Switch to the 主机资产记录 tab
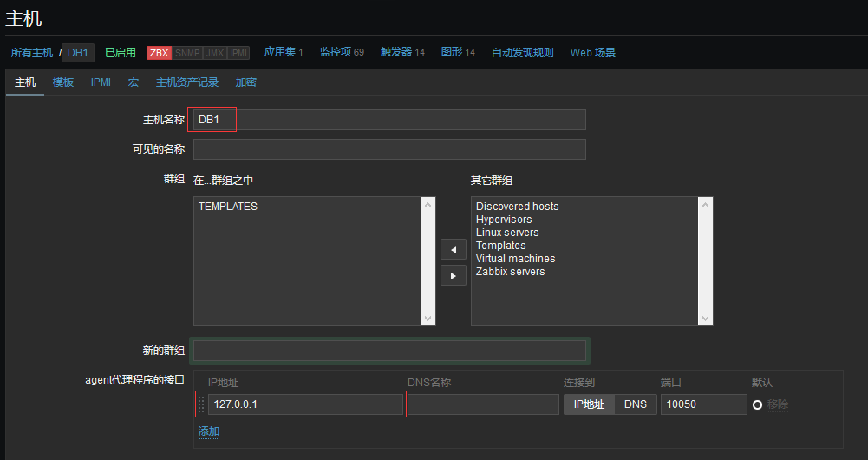868x460 pixels. (x=186, y=82)
